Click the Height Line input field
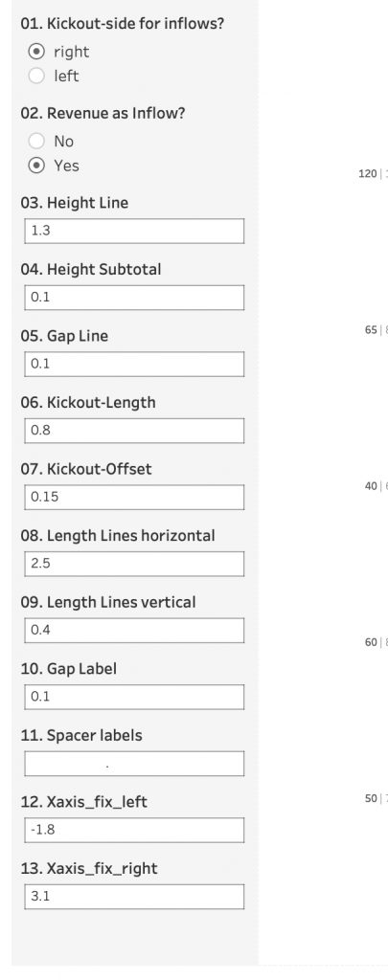 [x=134, y=231]
